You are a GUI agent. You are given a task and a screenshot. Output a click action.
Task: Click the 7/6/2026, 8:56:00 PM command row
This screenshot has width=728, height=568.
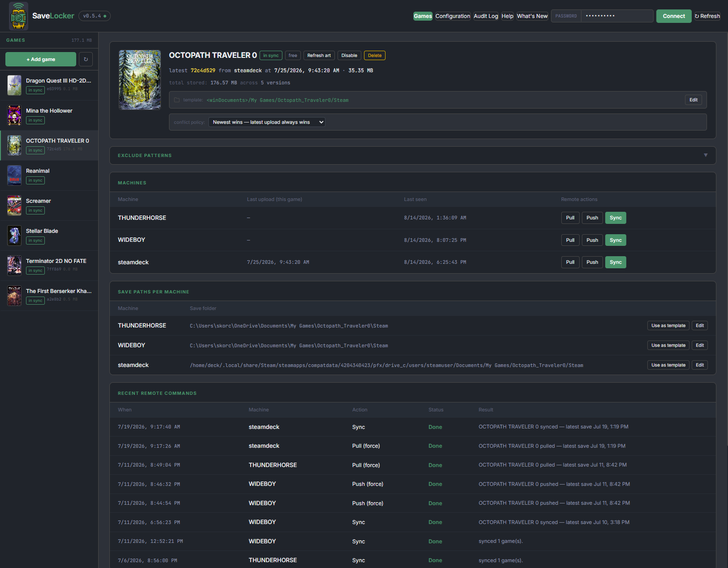tap(412, 560)
